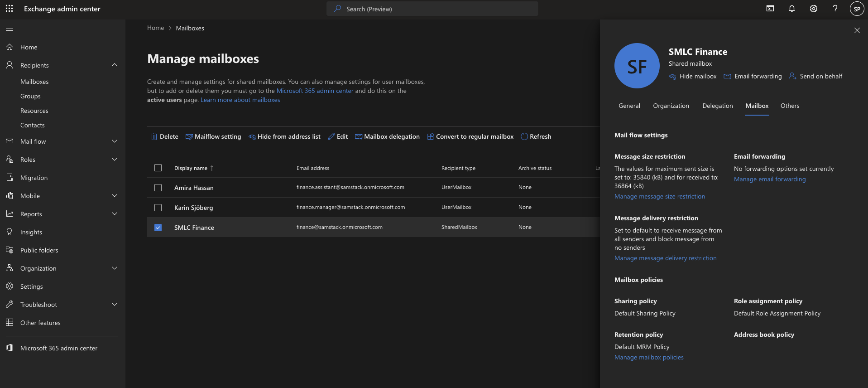868x388 pixels.
Task: Toggle the select-all mailboxes checkbox
Action: pos(158,168)
